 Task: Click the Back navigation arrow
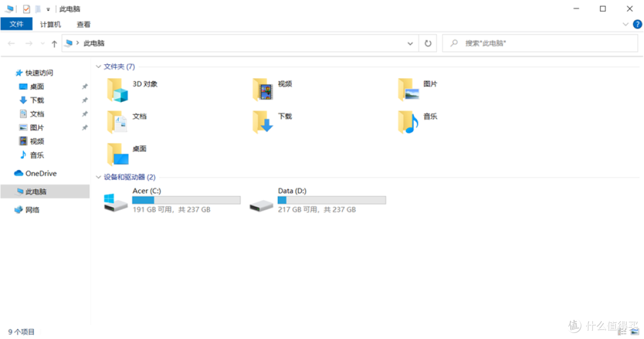(11, 43)
